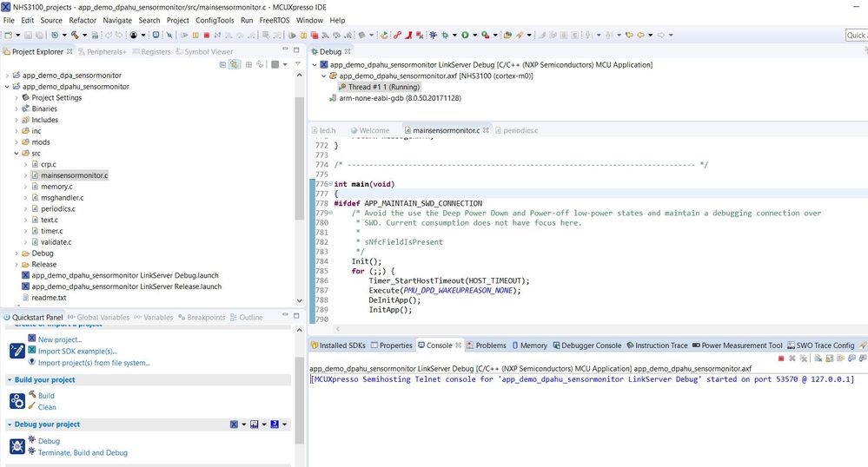Minimize the Project Explorer panel
Viewport: 868px width, 467px height.
[x=285, y=49]
